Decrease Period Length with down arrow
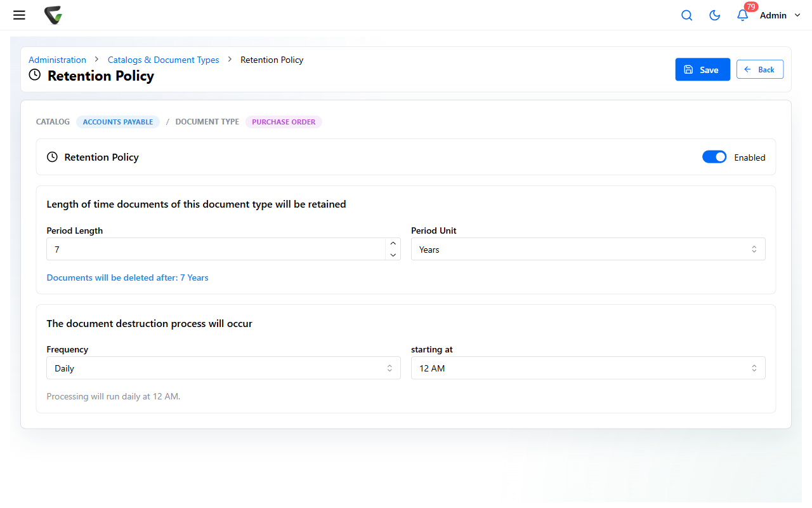 [393, 255]
